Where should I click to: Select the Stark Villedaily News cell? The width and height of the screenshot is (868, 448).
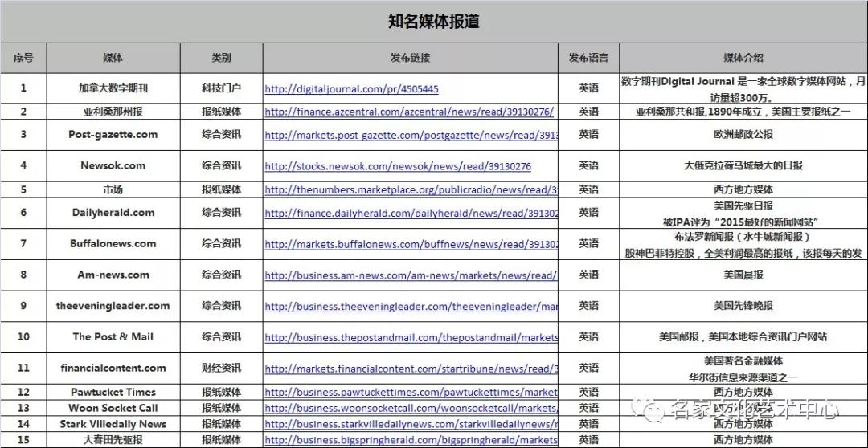tap(113, 424)
